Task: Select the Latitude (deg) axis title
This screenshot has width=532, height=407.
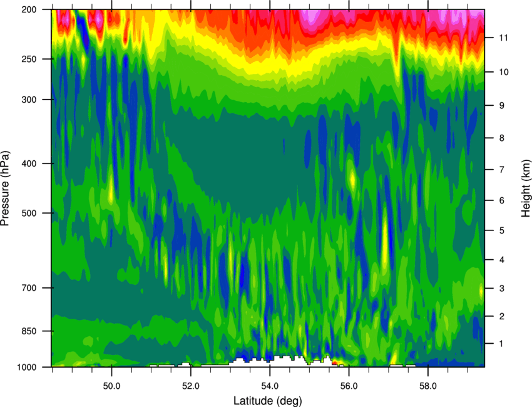Action: [x=267, y=401]
